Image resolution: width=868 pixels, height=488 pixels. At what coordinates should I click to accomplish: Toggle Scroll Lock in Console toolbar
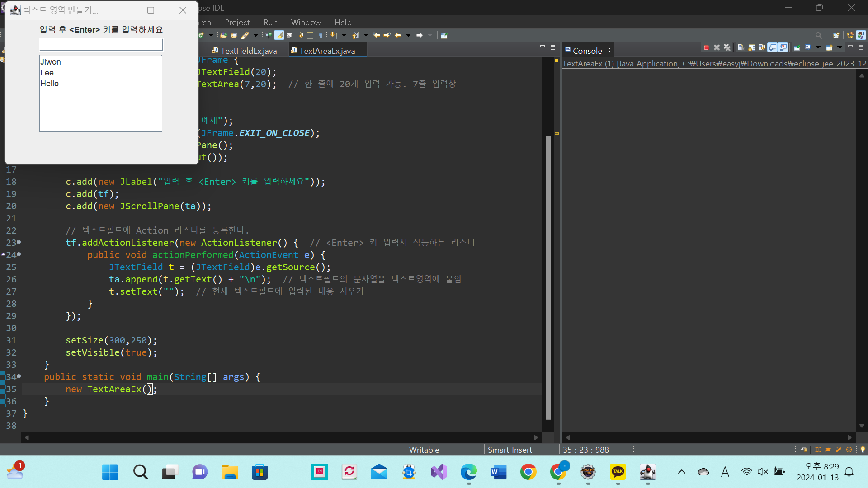pyautogui.click(x=751, y=47)
